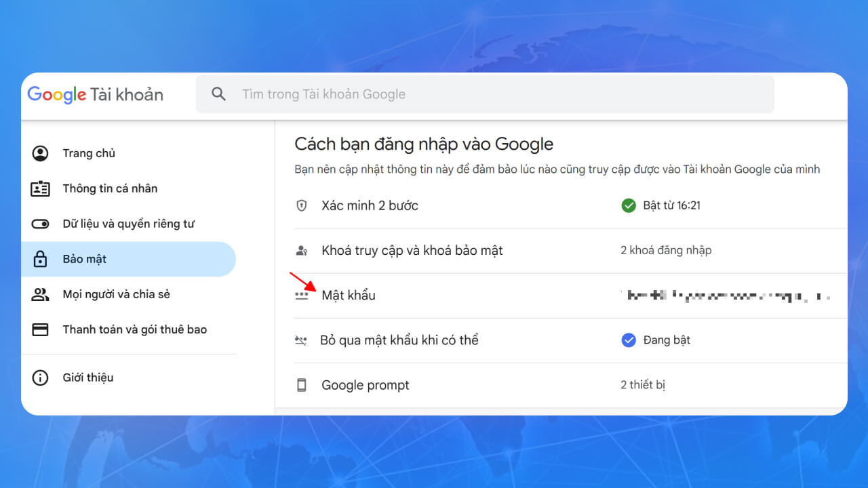Click the 2 khoá đăng nhập value

point(666,251)
